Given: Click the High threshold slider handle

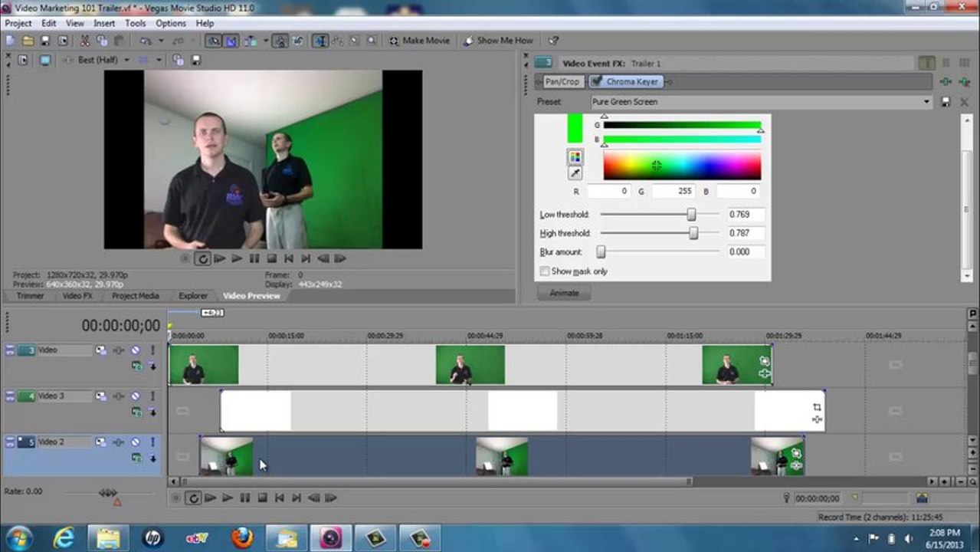Looking at the screenshot, I should pos(693,233).
